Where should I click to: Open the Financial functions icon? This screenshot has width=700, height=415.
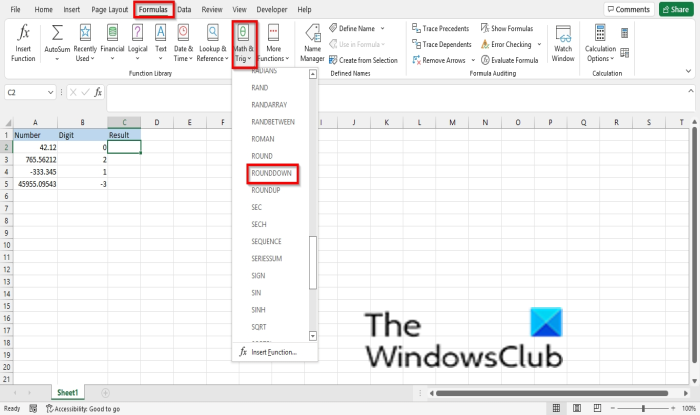(112, 33)
